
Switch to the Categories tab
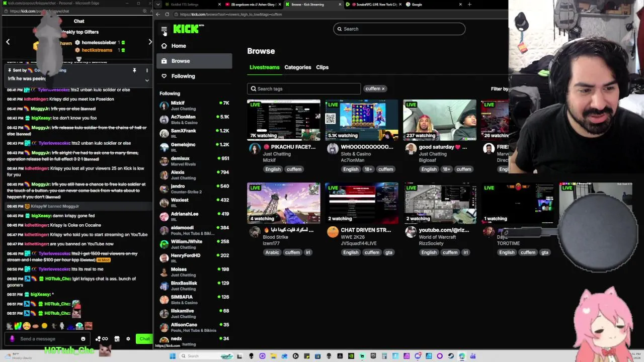pyautogui.click(x=297, y=67)
